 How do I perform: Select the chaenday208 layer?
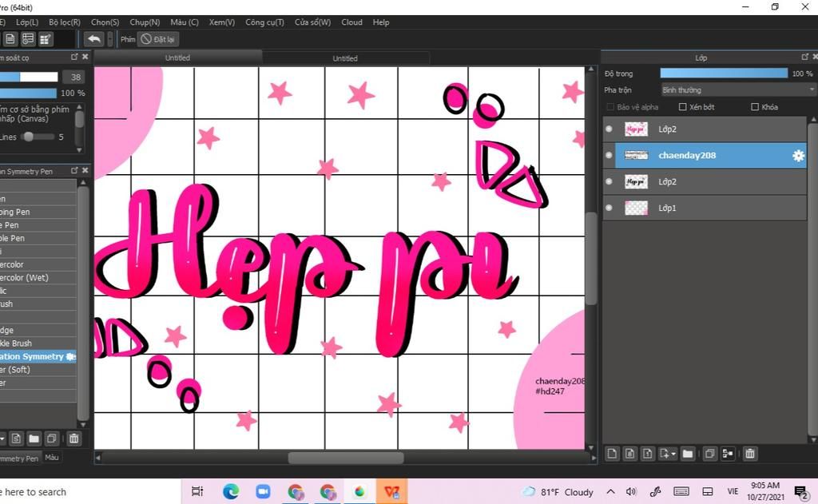click(x=710, y=156)
